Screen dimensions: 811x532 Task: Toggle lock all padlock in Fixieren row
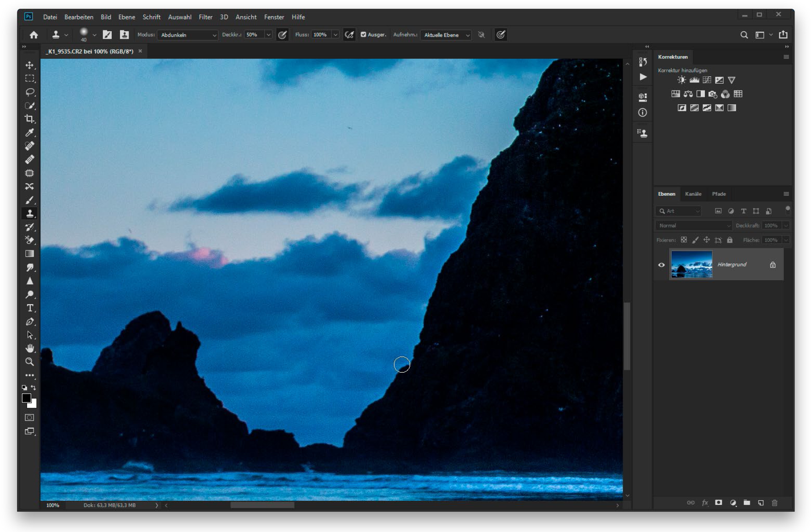(730, 240)
